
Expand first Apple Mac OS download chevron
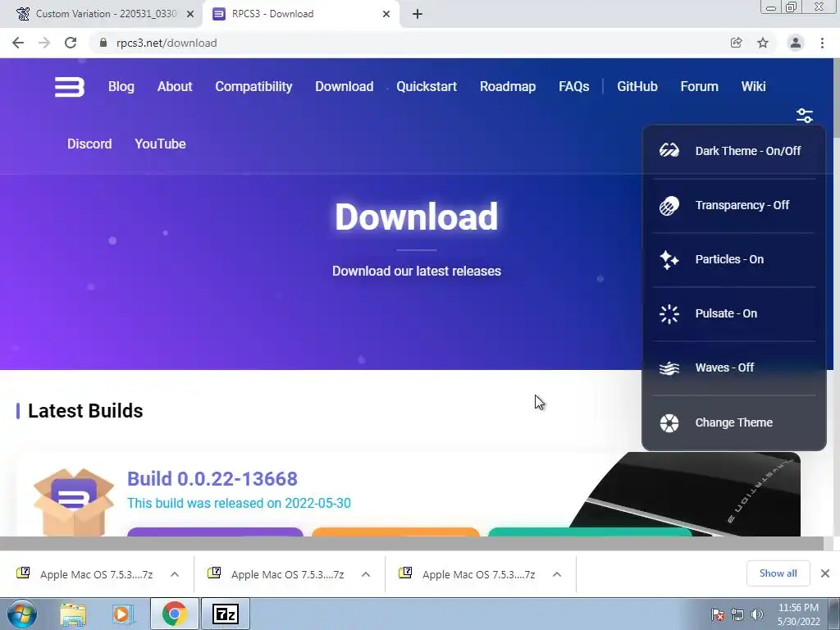pos(175,574)
